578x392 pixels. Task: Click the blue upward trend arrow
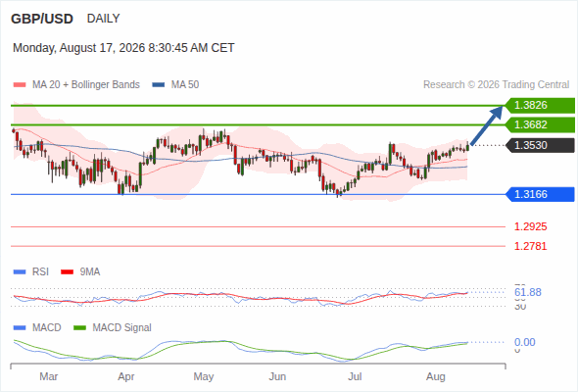pyautogui.click(x=487, y=125)
